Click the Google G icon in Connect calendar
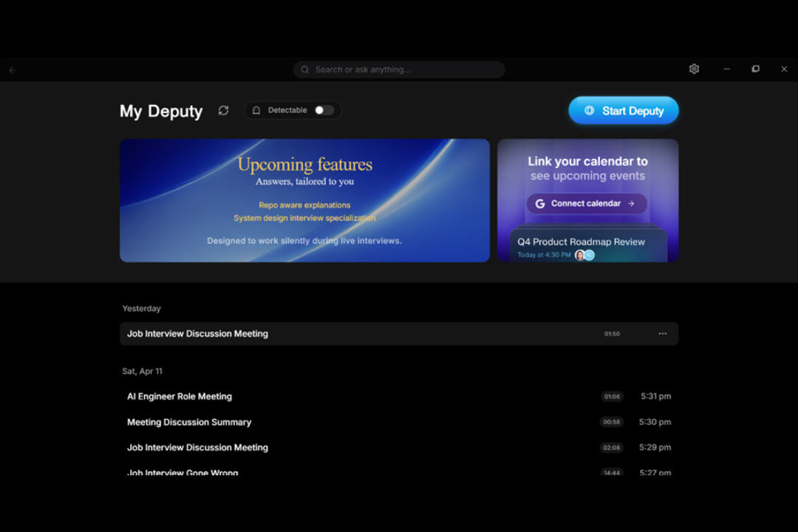 (540, 204)
